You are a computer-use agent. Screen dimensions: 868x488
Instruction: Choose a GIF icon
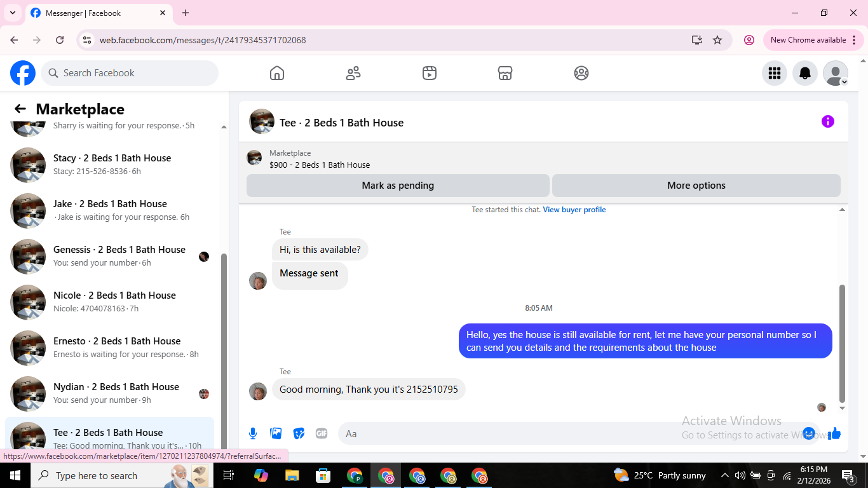pos(322,433)
